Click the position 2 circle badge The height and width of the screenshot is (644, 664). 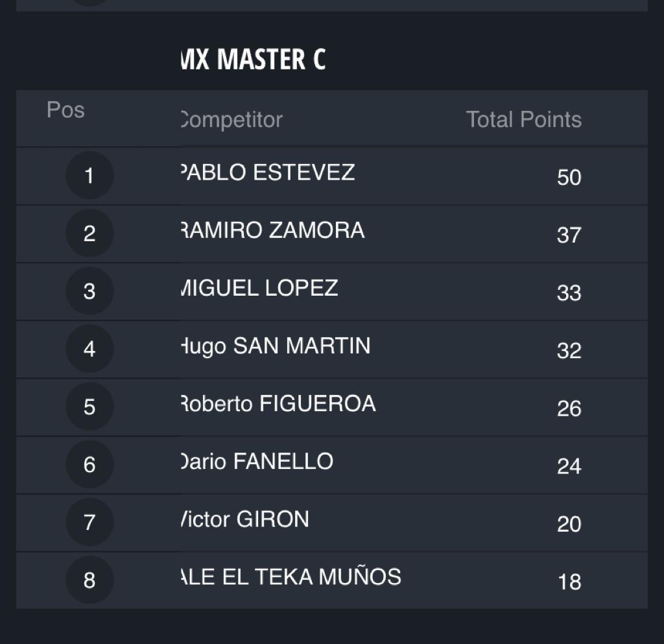click(89, 233)
